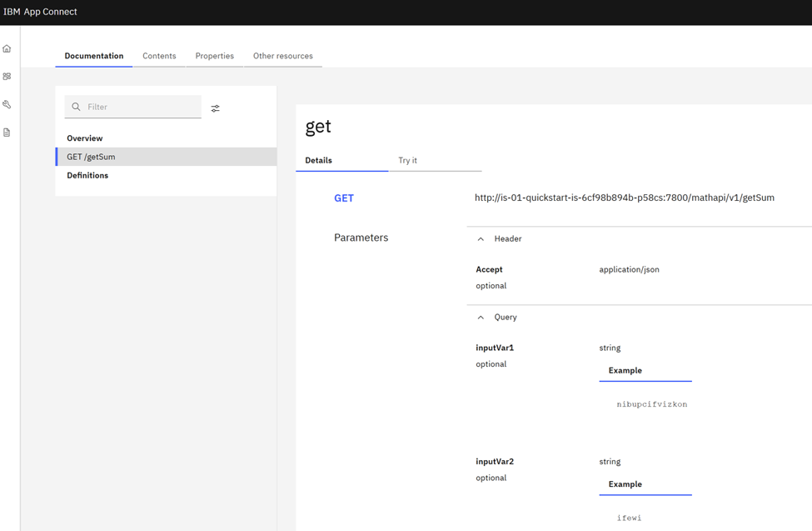Open the wrench tools icon in sidebar
The height and width of the screenshot is (531, 812).
(x=7, y=105)
